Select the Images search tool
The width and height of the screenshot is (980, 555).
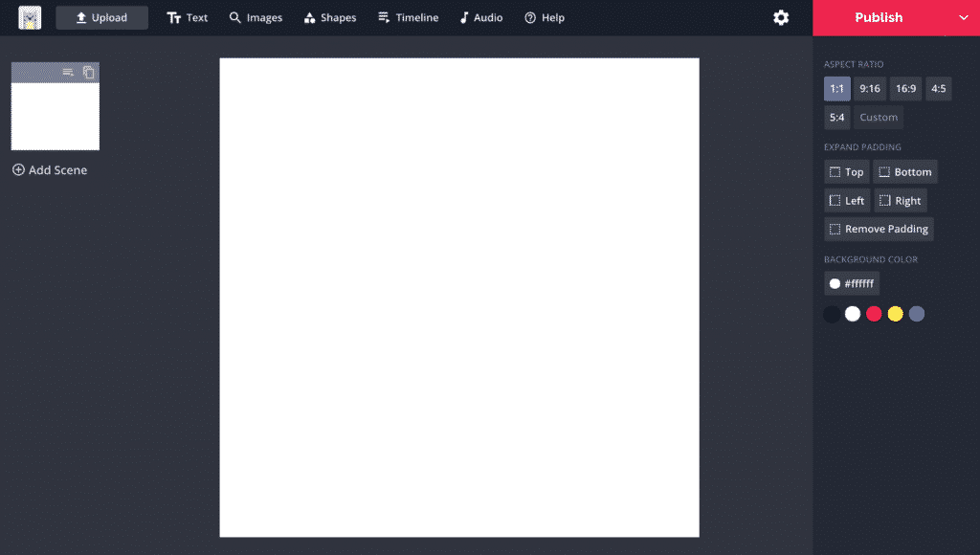tap(255, 17)
